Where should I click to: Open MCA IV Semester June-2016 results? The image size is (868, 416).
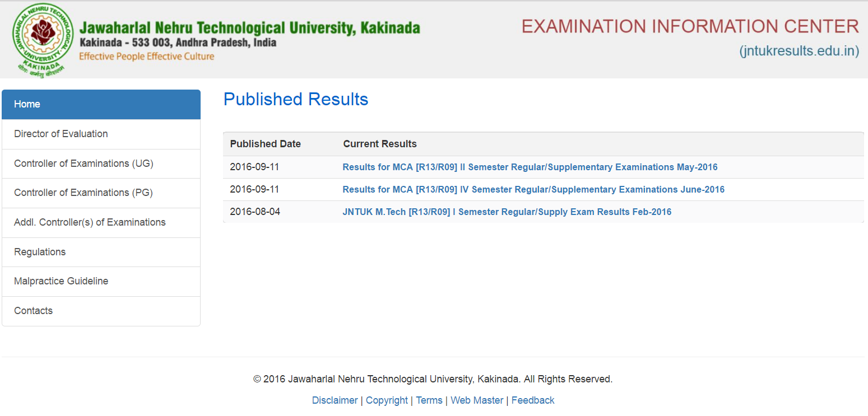click(533, 189)
